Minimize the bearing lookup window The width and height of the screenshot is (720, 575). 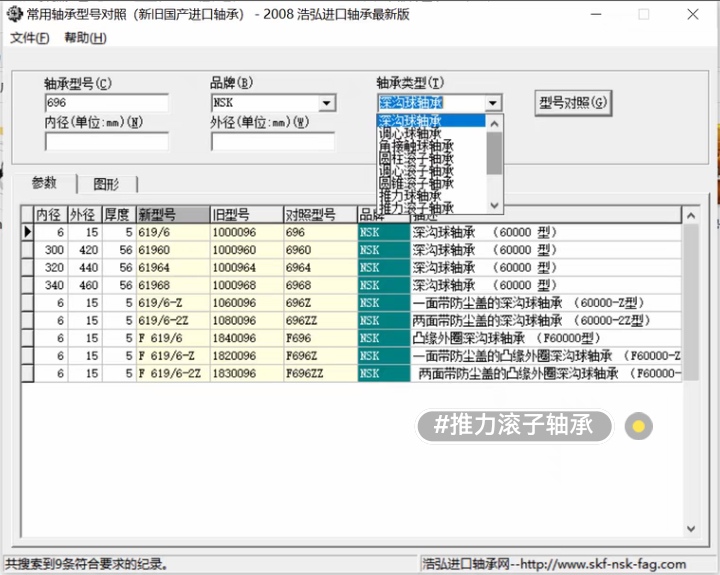[596, 14]
